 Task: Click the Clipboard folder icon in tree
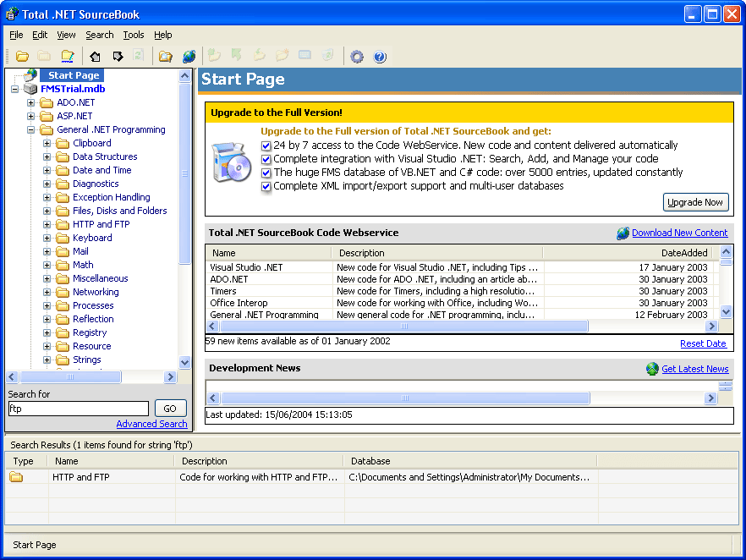(x=63, y=143)
